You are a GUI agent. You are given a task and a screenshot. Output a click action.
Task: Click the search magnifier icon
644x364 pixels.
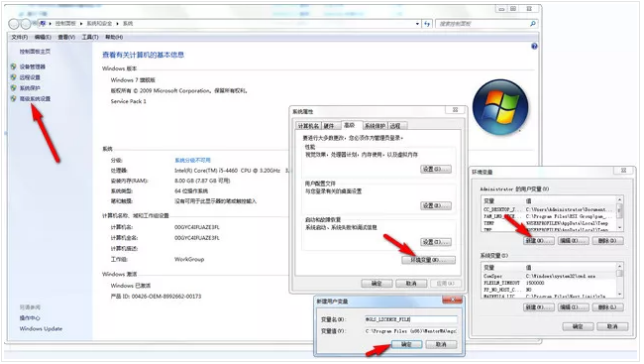coord(532,24)
